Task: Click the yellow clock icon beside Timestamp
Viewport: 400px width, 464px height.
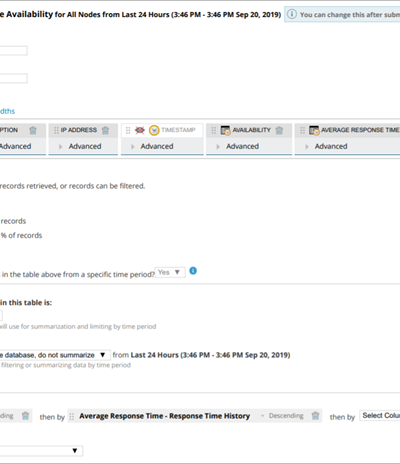Action: 154,130
